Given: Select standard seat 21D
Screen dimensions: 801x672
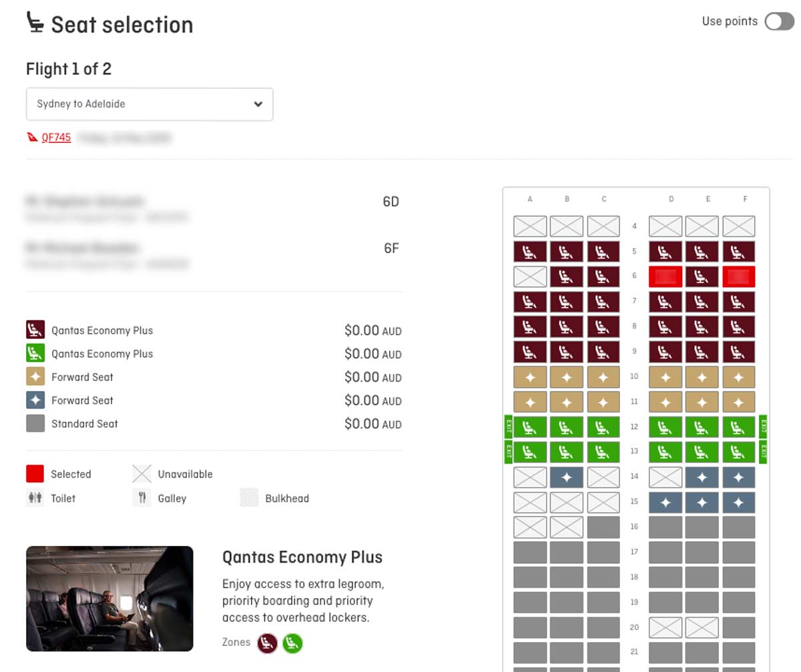Looking at the screenshot, I should 665,652.
